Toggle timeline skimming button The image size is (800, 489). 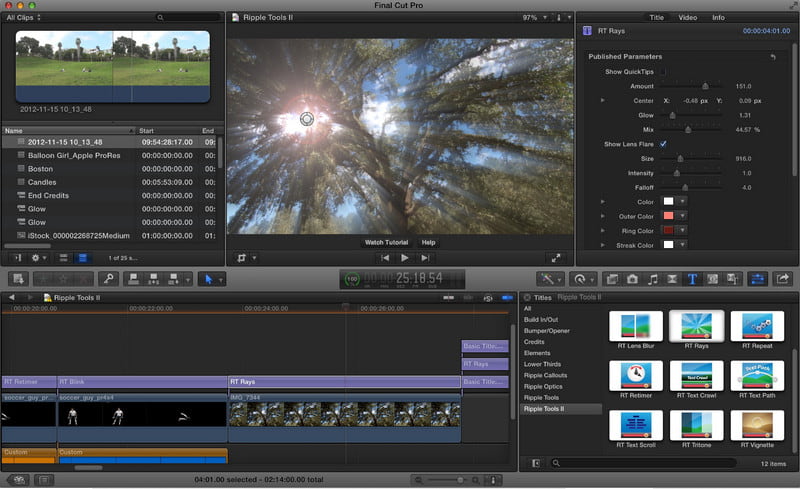(x=449, y=298)
